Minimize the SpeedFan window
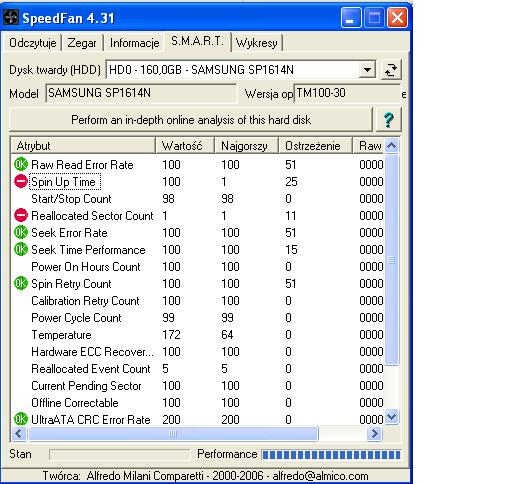Screen dimensions: 512x484 click(350, 17)
